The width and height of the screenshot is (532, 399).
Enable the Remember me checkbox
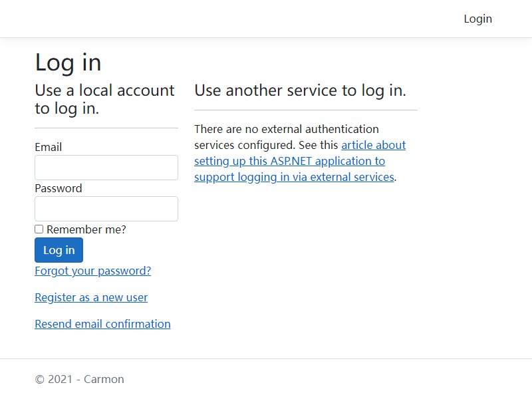(39, 229)
